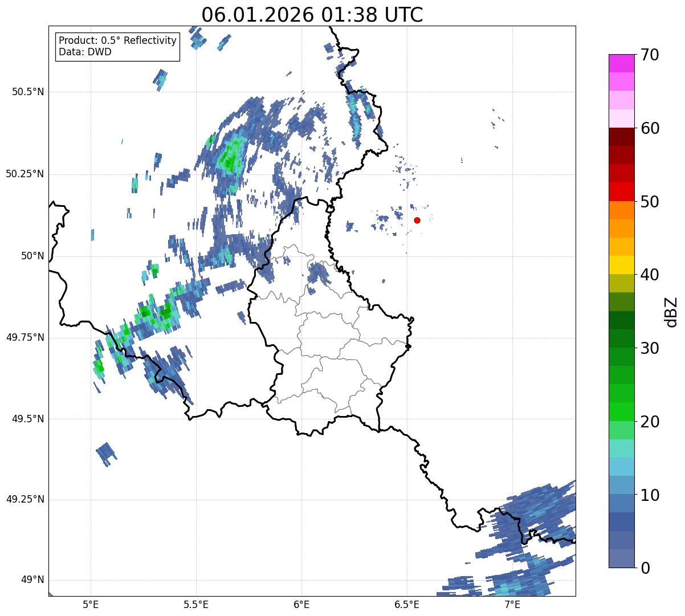Click the latitude label 50.5°N
This screenshot has height=616, width=685.
(x=28, y=92)
